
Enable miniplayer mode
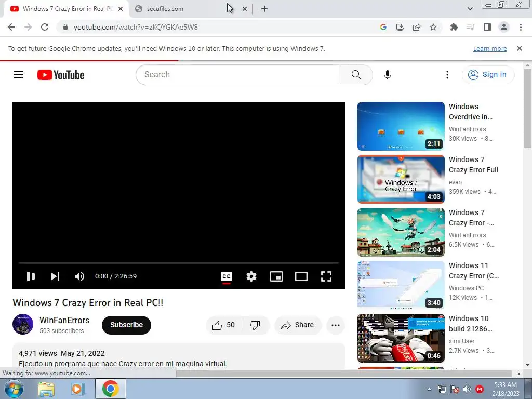coord(276,276)
